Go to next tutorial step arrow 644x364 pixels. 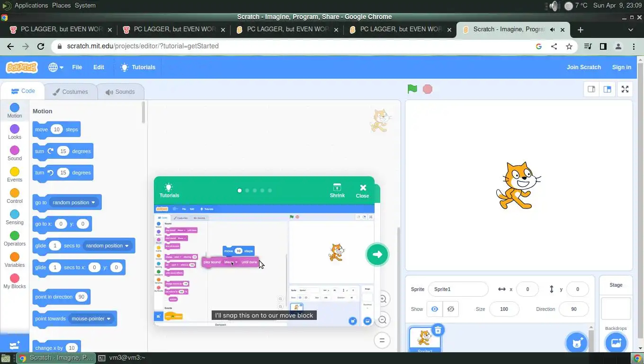pos(377,255)
